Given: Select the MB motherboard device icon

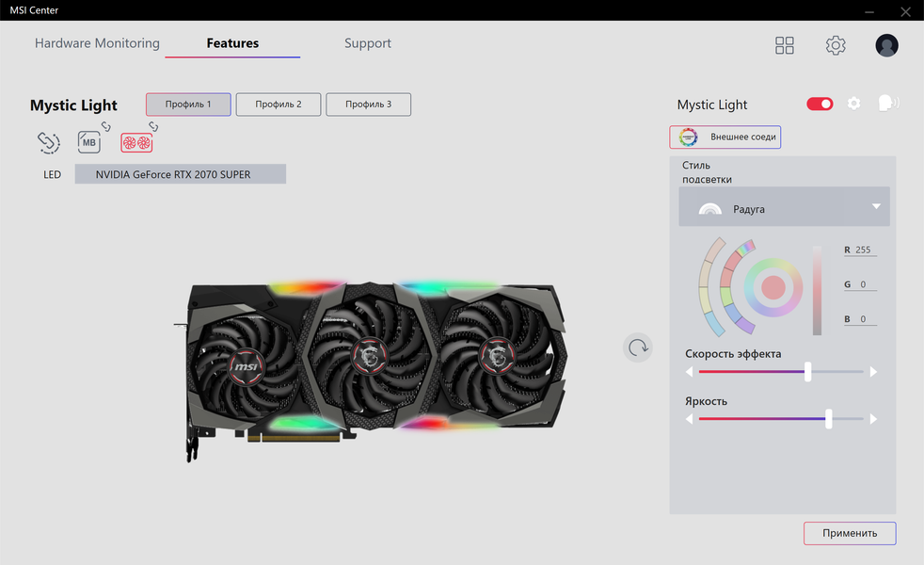Looking at the screenshot, I should 89,142.
